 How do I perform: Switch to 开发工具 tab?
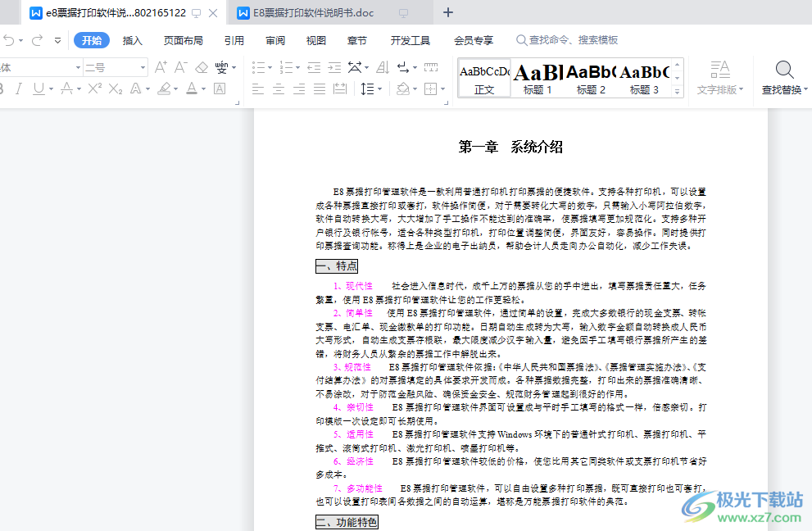411,40
